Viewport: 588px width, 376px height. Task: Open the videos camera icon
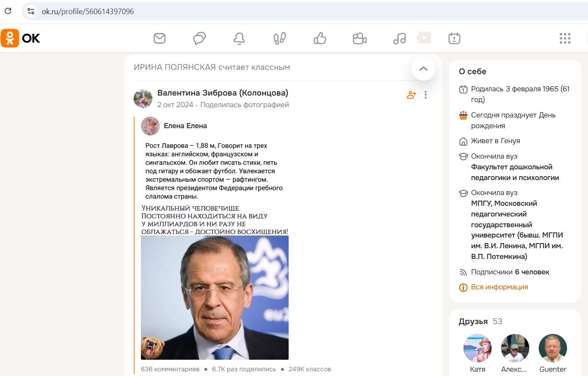(x=359, y=38)
